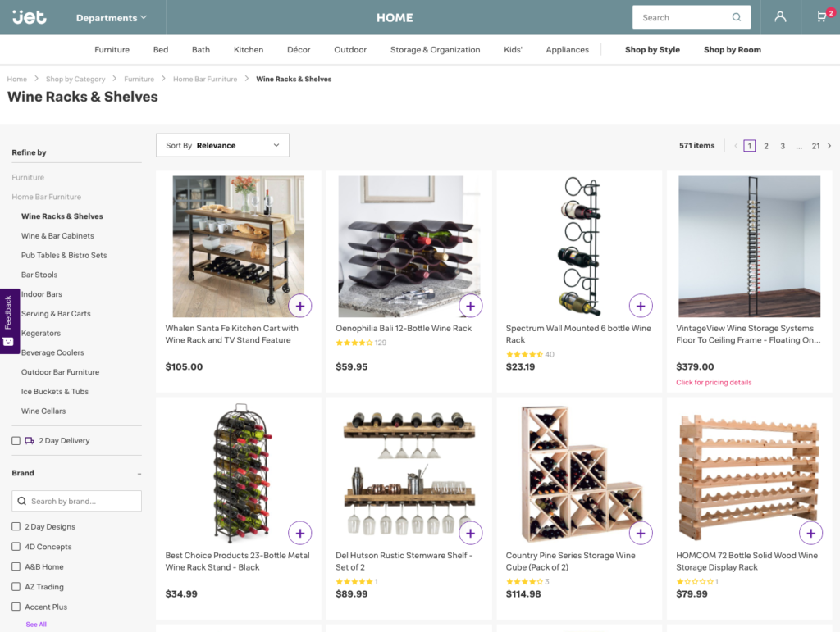
Task: Select Kegerators category
Action: (x=41, y=333)
